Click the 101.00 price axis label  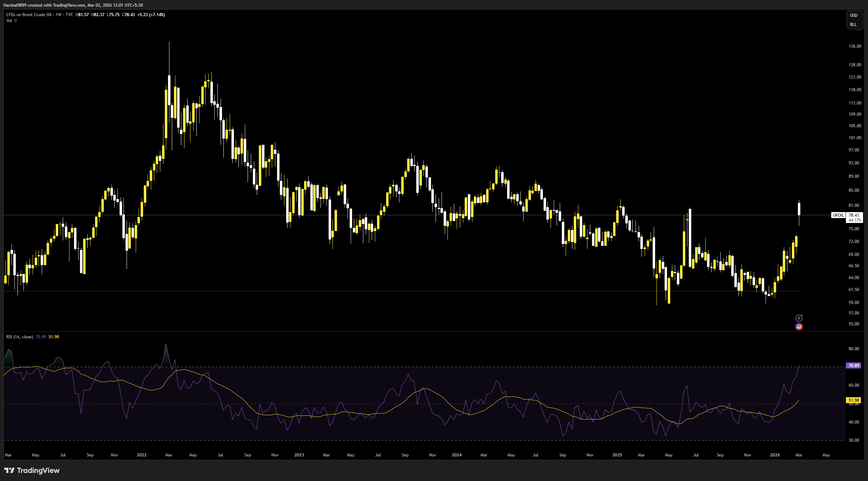(x=855, y=138)
